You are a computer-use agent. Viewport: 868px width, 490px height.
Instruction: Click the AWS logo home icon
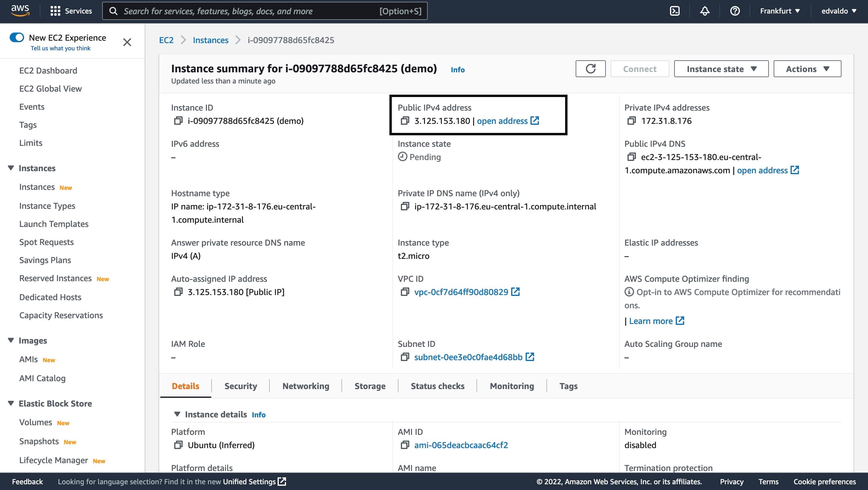(20, 11)
